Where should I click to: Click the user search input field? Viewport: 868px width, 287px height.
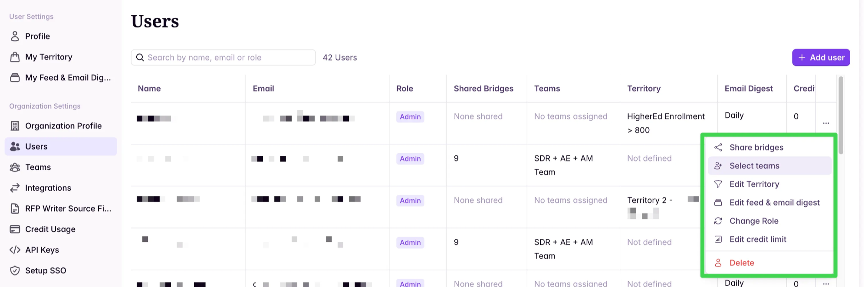click(x=223, y=57)
